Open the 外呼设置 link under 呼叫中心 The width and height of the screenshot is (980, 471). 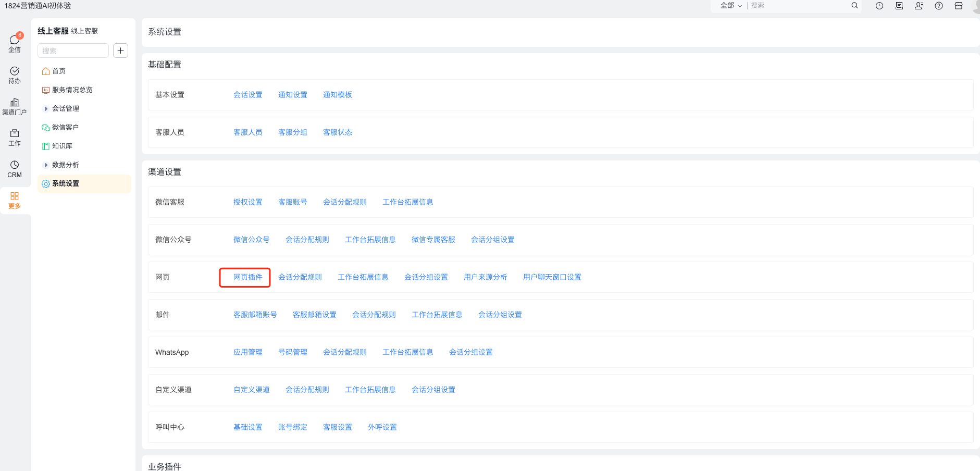click(x=382, y=427)
